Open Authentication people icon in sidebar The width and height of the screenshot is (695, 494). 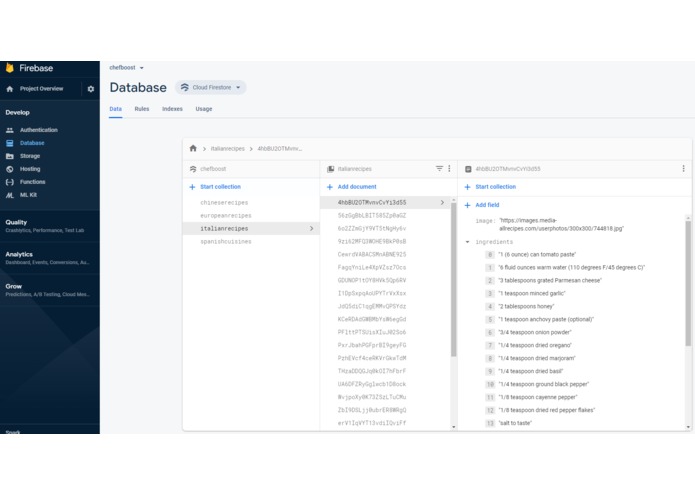pyautogui.click(x=10, y=130)
